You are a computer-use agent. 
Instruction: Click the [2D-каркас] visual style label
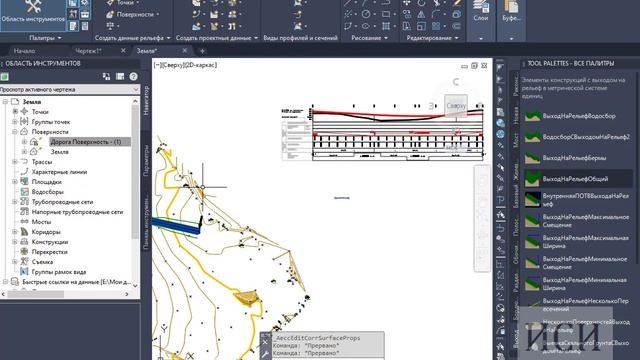200,65
